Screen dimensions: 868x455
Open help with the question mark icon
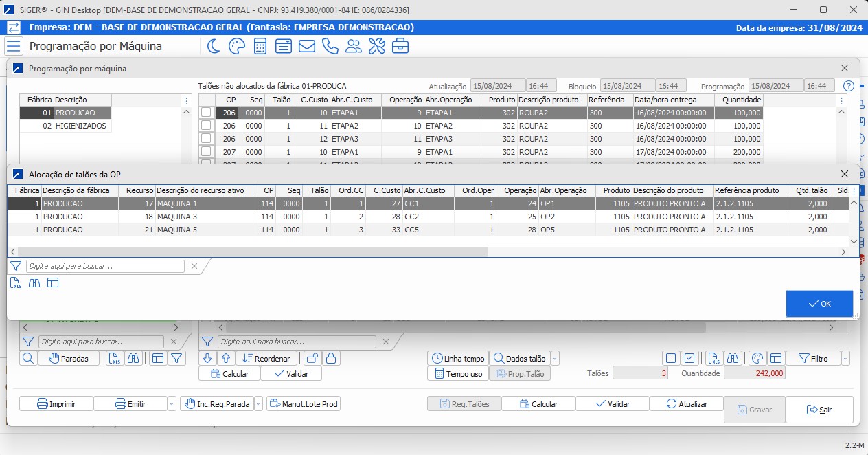[x=848, y=86]
